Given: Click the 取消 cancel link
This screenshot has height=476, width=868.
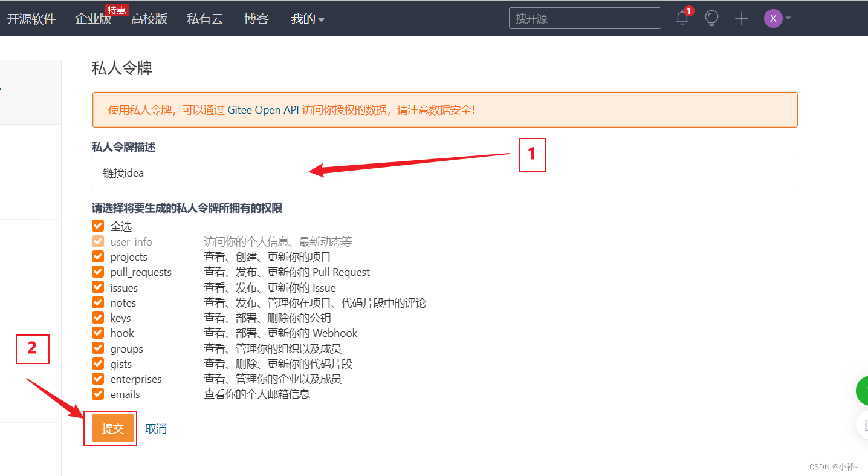Looking at the screenshot, I should (x=156, y=429).
